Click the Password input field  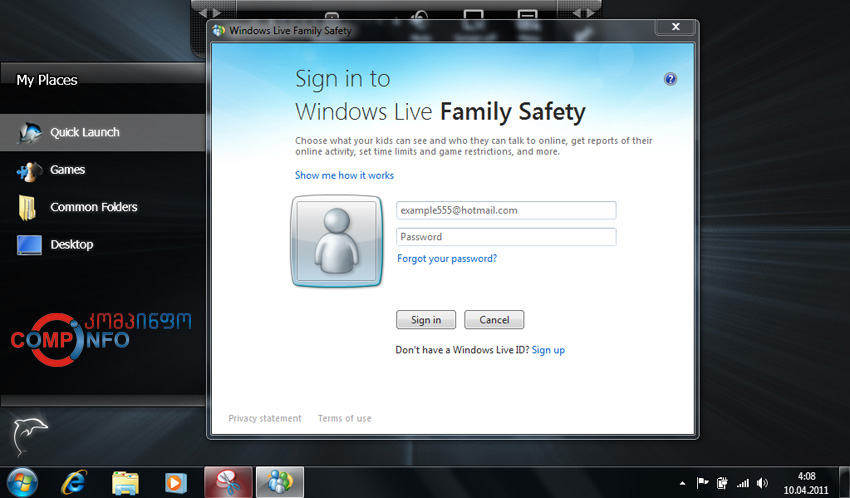506,237
